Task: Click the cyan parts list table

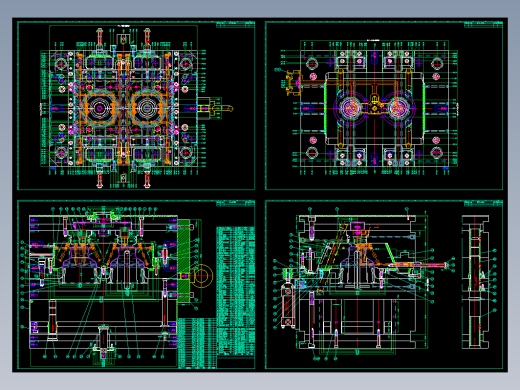Action: (x=235, y=293)
